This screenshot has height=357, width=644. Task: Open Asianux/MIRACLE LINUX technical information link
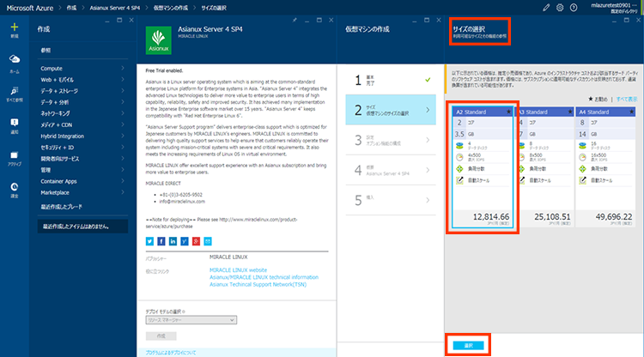pos(264,277)
